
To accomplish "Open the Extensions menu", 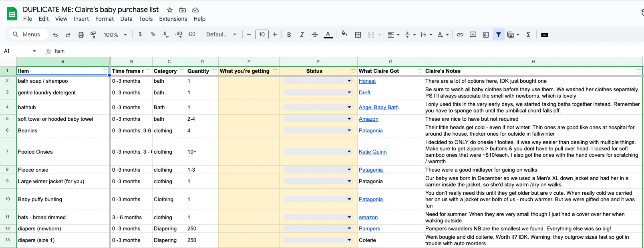I will (173, 19).
